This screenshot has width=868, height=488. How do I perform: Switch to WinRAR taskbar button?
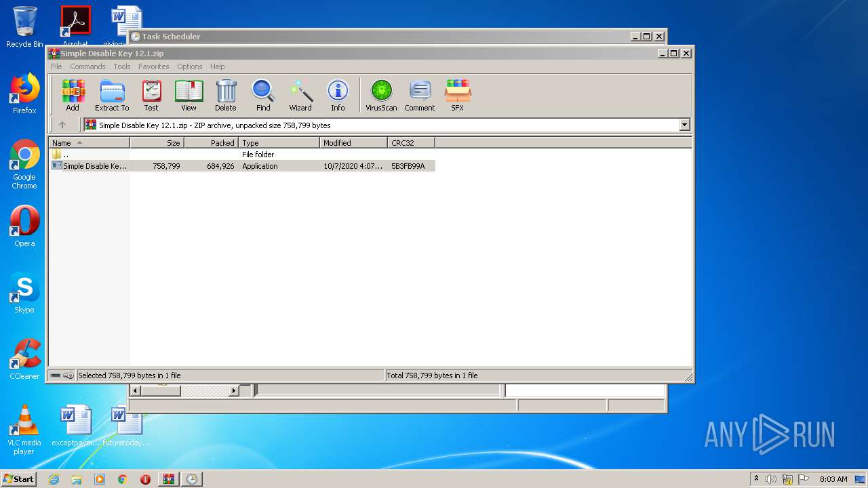168,479
